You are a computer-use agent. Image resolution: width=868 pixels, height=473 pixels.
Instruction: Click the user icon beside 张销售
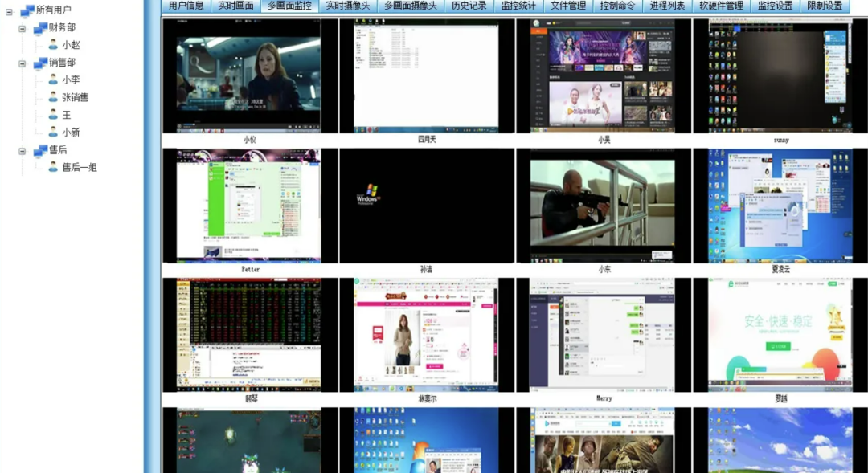(53, 97)
